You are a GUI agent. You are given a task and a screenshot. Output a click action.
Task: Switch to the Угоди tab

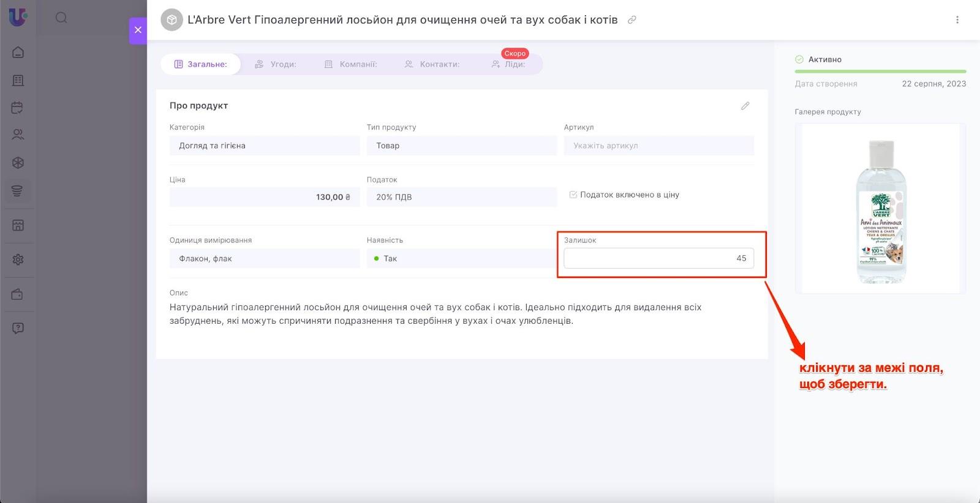[276, 64]
